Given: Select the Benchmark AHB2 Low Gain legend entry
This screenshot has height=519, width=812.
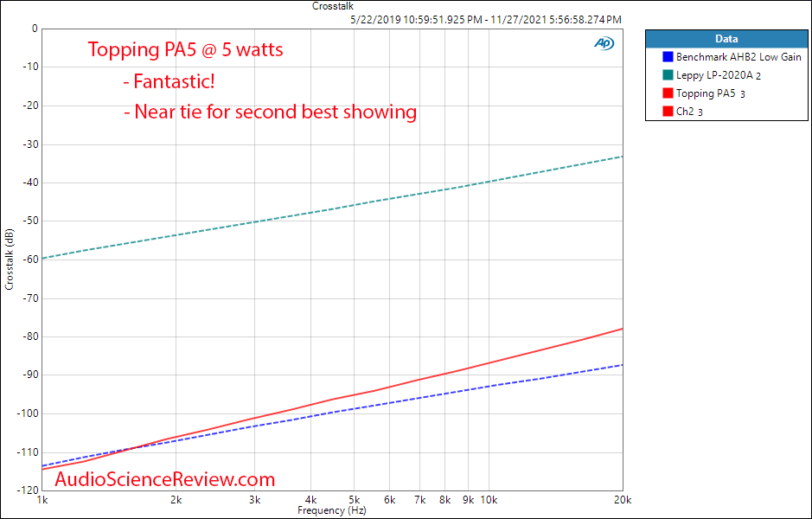Looking at the screenshot, I should tap(732, 57).
